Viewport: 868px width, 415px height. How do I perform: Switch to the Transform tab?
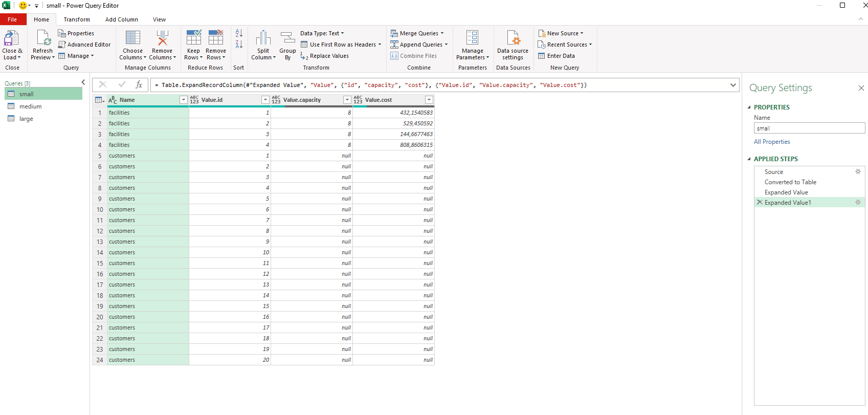(77, 19)
